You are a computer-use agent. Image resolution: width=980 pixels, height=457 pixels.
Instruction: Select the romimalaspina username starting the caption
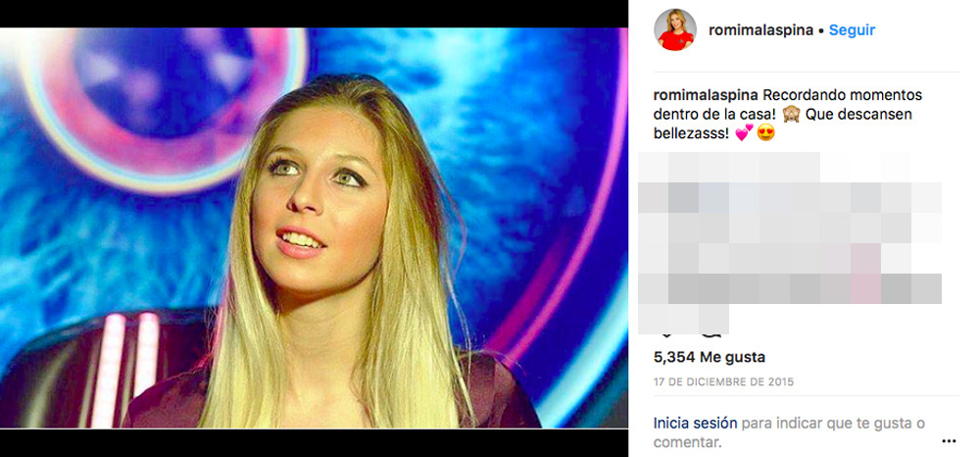pyautogui.click(x=706, y=96)
